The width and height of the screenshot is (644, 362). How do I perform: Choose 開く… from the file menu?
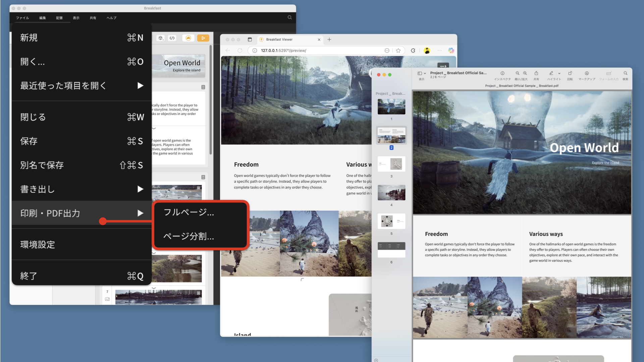pos(82,62)
